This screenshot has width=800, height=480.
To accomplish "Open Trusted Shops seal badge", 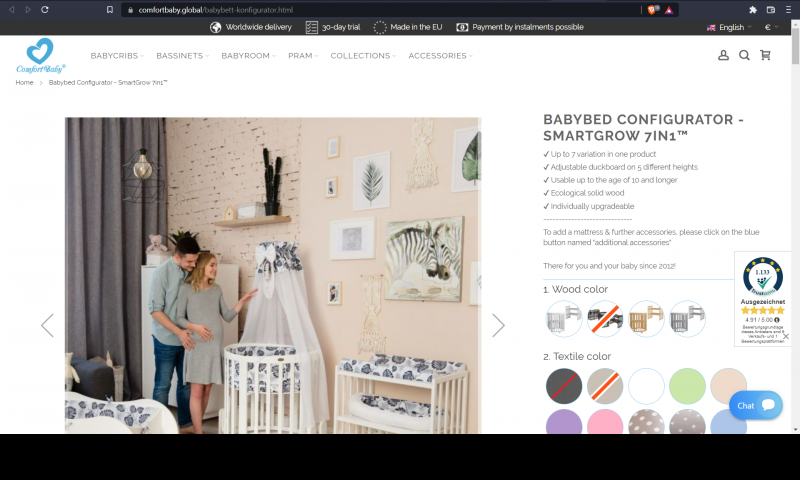I will [x=763, y=276].
